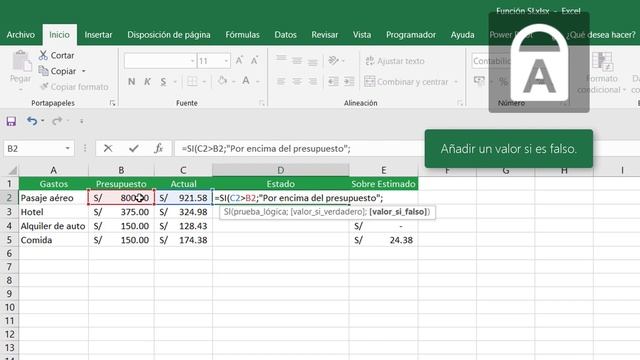This screenshot has width=640, height=360.
Task: Switch to the Insertar tab
Action: point(98,35)
